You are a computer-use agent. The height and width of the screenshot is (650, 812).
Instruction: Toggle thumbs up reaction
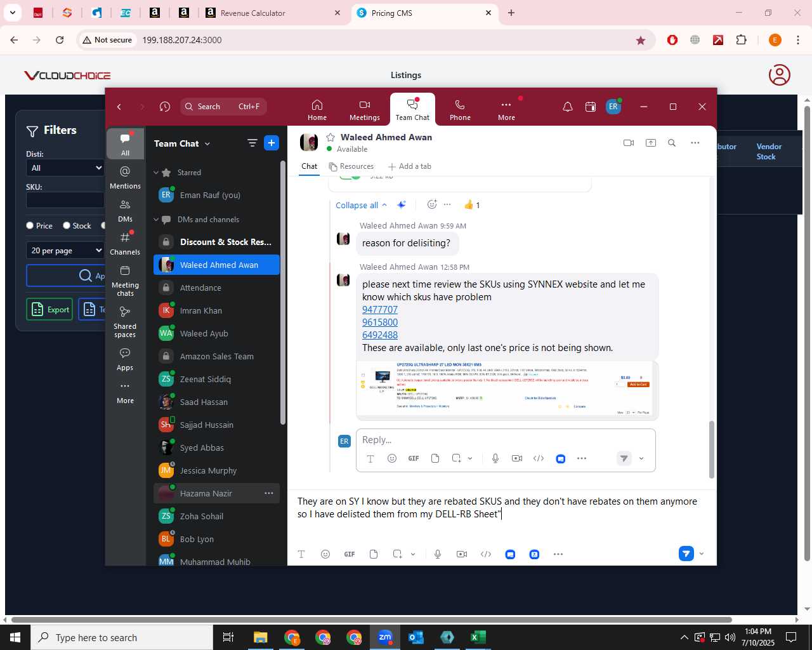472,204
